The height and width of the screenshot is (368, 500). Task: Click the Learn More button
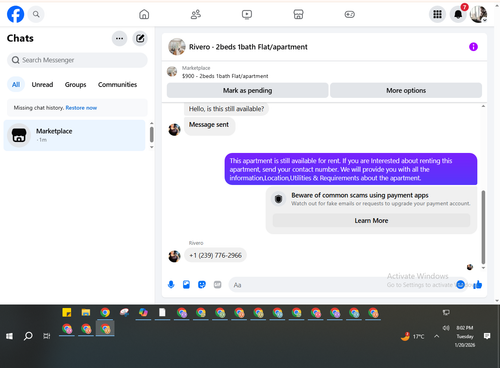click(x=371, y=221)
